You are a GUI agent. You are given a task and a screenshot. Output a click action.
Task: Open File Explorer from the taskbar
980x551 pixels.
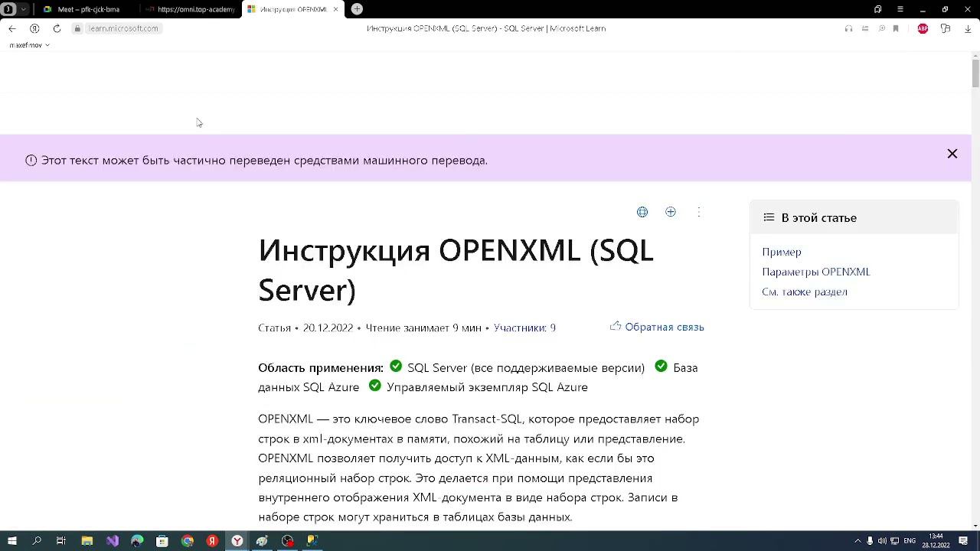coord(87,541)
